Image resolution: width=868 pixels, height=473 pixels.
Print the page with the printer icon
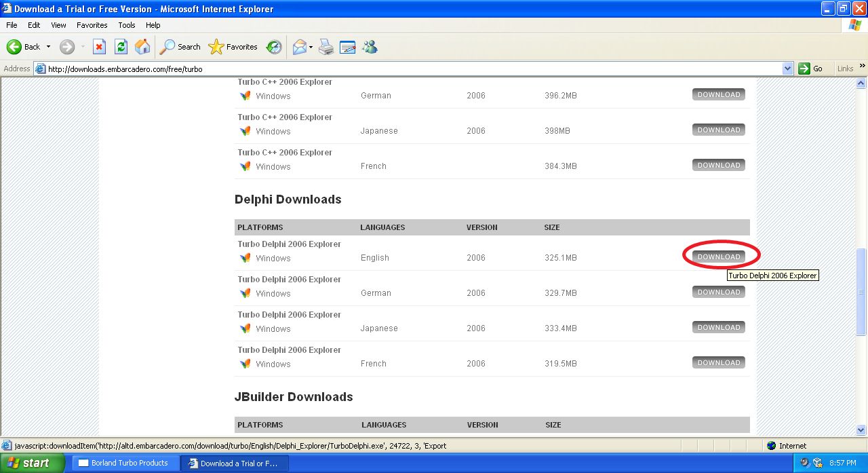[x=326, y=47]
